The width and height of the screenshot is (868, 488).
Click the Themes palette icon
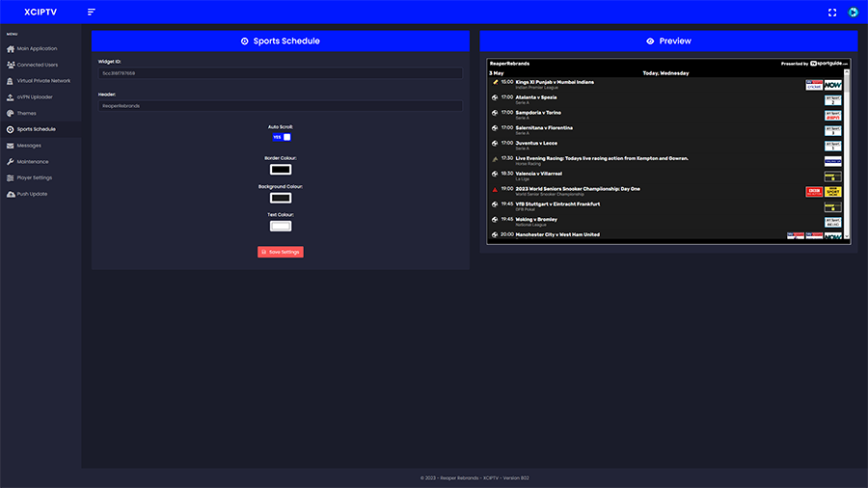point(11,113)
